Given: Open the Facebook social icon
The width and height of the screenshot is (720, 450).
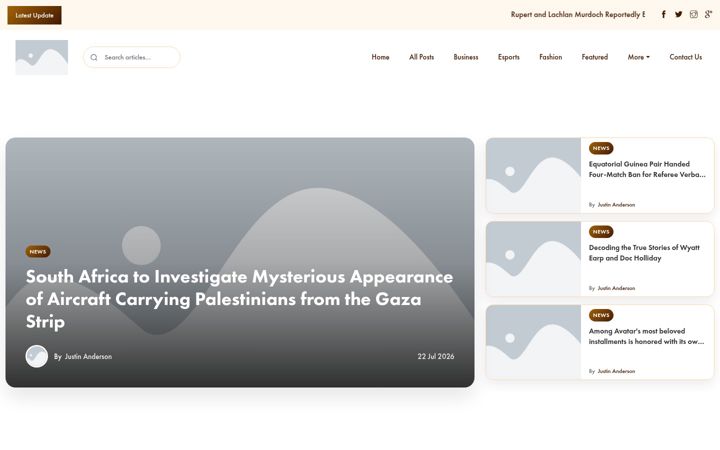Looking at the screenshot, I should [664, 14].
